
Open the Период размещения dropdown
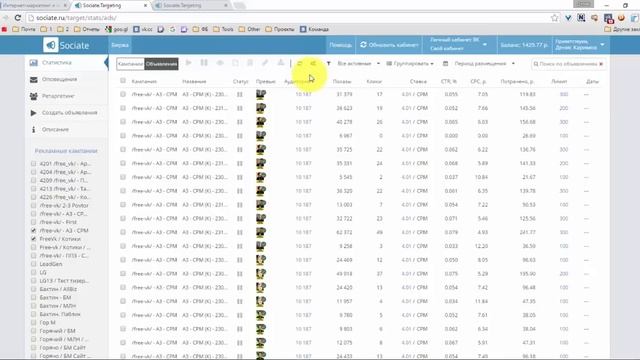tap(484, 64)
